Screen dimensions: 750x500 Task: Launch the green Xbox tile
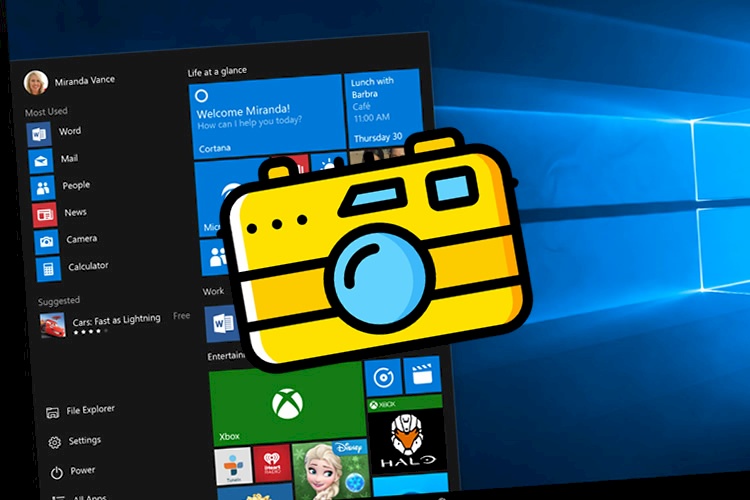pyautogui.click(x=287, y=404)
